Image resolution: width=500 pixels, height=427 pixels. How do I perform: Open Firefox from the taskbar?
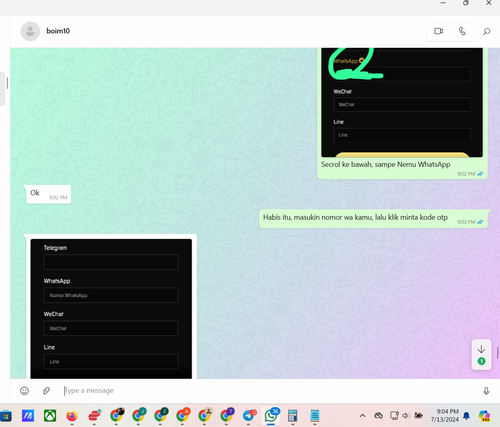[72, 416]
